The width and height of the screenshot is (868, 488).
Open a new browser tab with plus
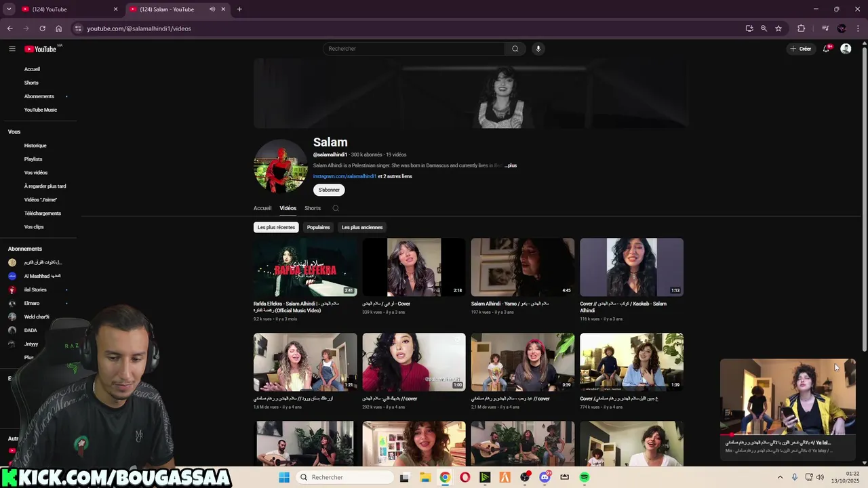coord(239,9)
